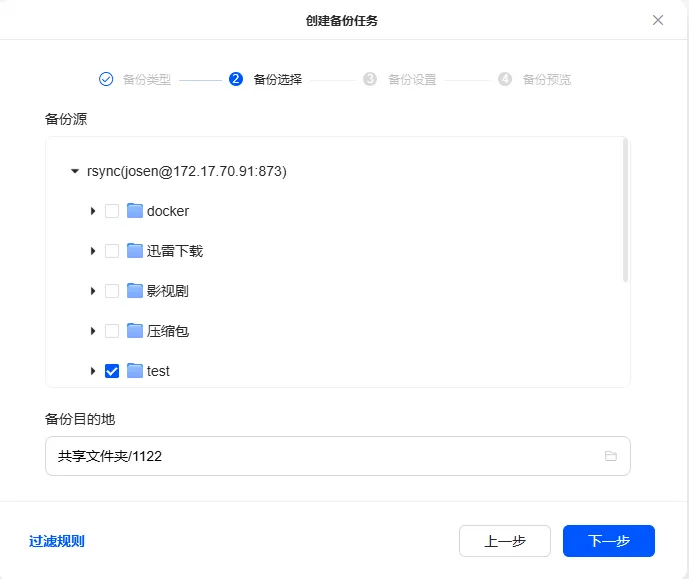Image resolution: width=689 pixels, height=579 pixels.
Task: Click the step 3 备份设置 number icon
Action: point(370,79)
